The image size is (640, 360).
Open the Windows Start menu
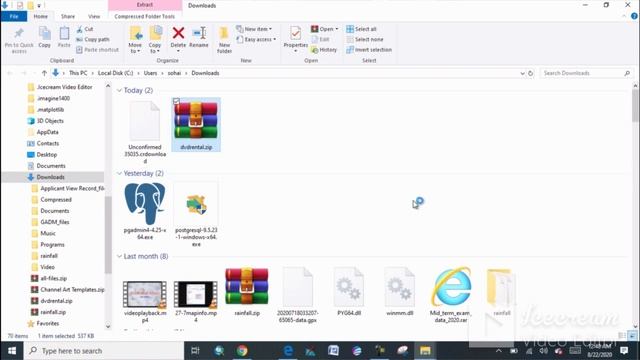point(12,351)
